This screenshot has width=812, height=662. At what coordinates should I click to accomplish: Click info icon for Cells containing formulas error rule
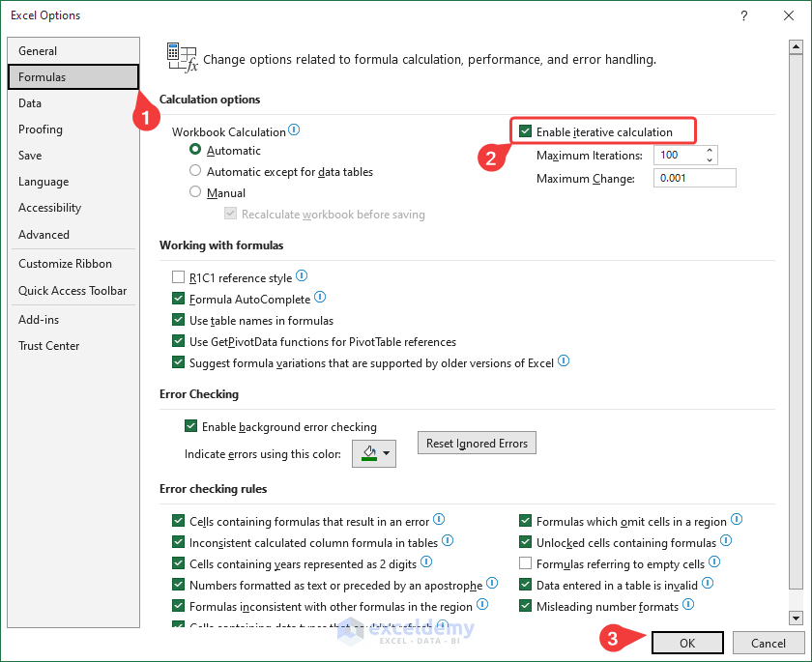[x=439, y=519]
